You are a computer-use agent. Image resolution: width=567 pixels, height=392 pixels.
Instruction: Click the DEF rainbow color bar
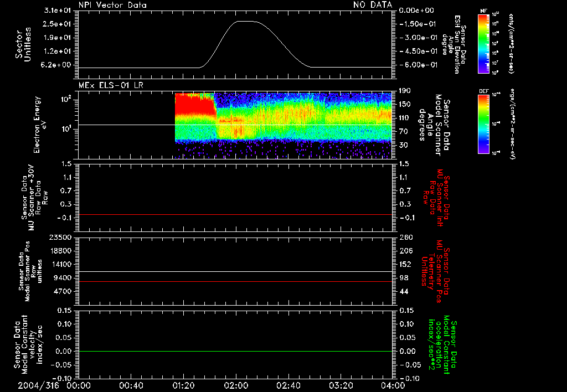pos(483,124)
